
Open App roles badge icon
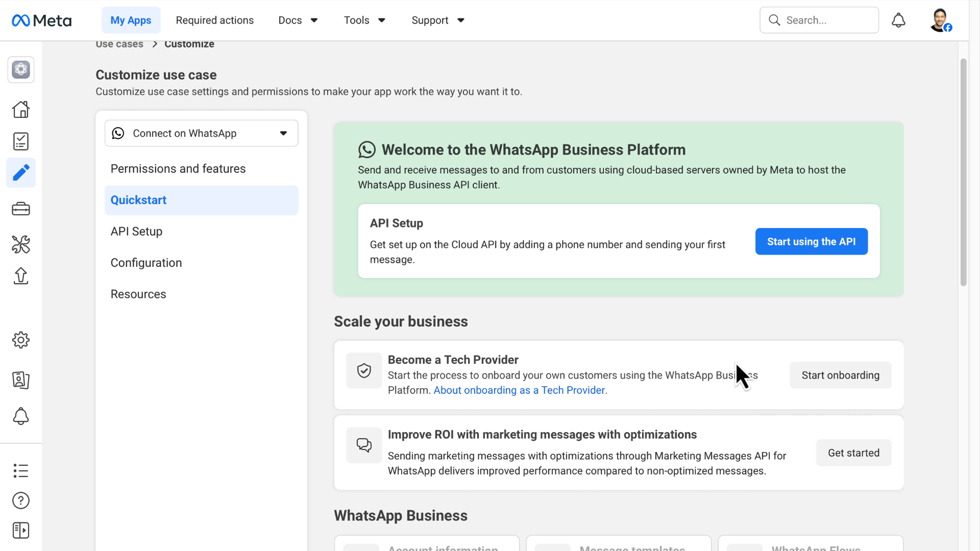click(x=21, y=380)
